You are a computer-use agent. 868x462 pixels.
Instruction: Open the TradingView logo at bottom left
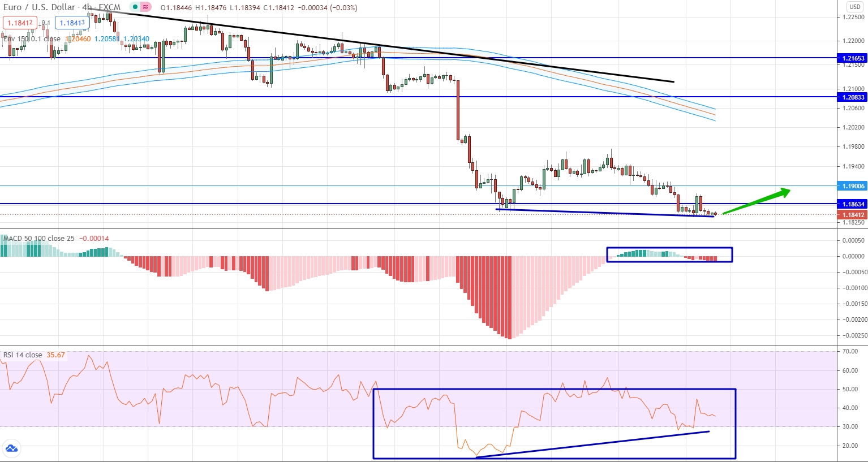11,449
